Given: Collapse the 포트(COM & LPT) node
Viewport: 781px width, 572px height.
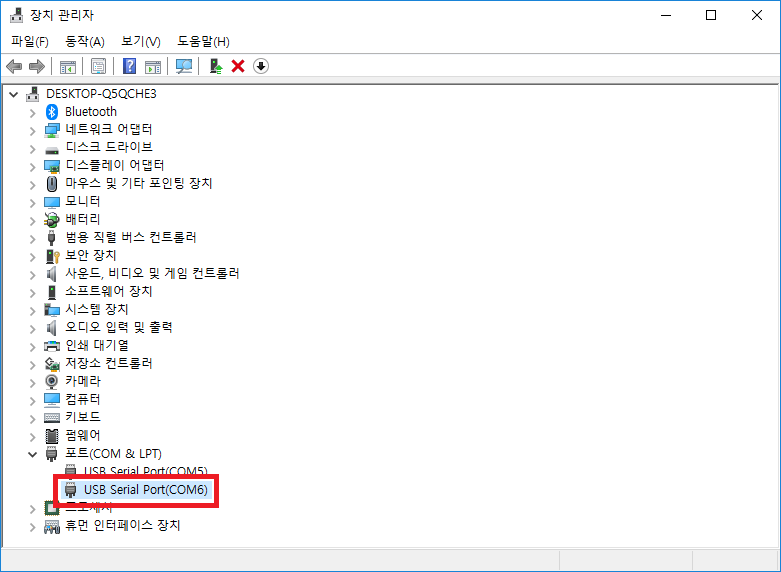Looking at the screenshot, I should (x=33, y=454).
